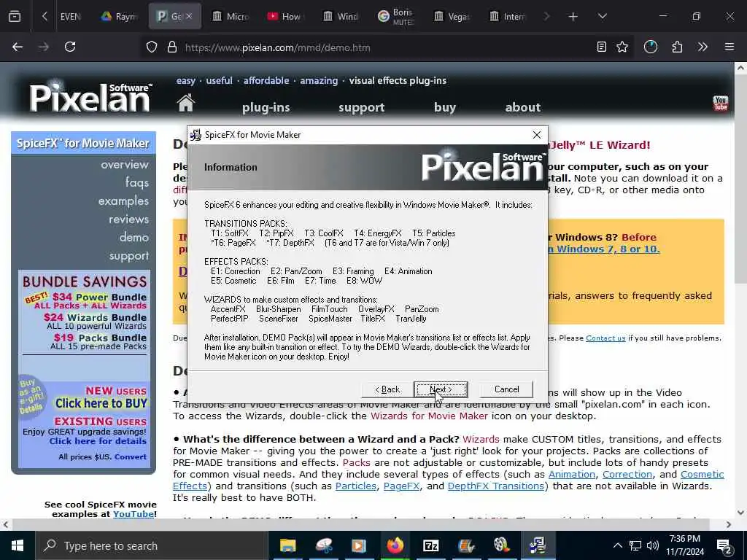
Task: Open the faqs sidebar link
Action: pyautogui.click(x=137, y=183)
